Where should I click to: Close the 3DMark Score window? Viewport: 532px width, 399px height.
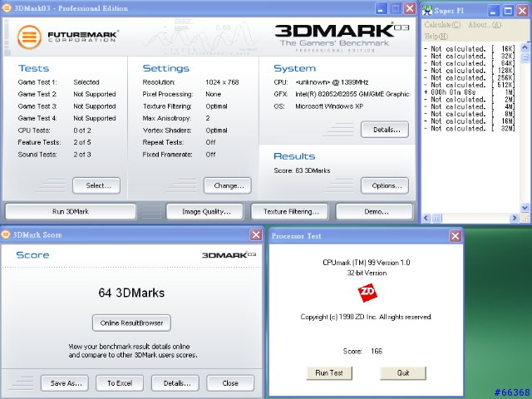pos(256,234)
